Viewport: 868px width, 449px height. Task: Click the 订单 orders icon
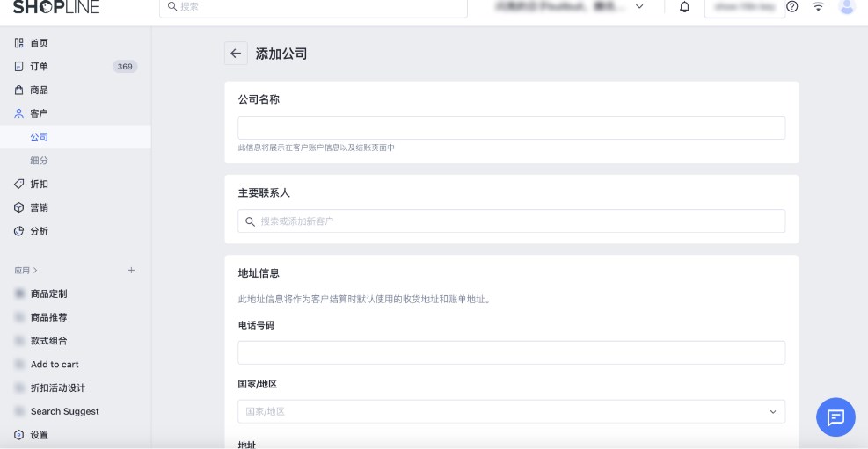18,67
